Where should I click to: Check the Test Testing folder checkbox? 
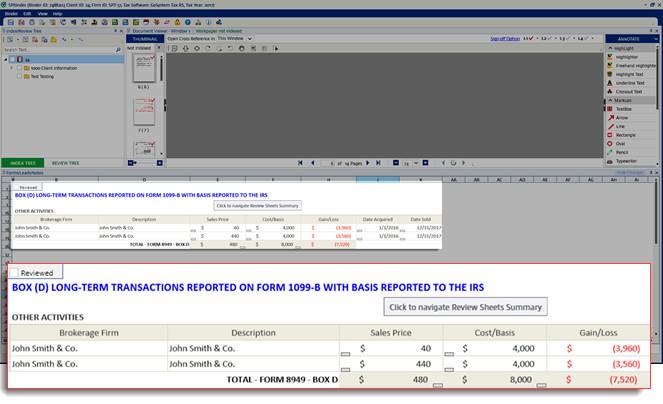click(19, 77)
